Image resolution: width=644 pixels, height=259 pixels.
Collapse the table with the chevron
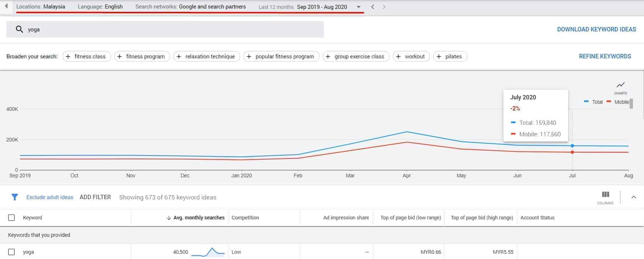[634, 197]
